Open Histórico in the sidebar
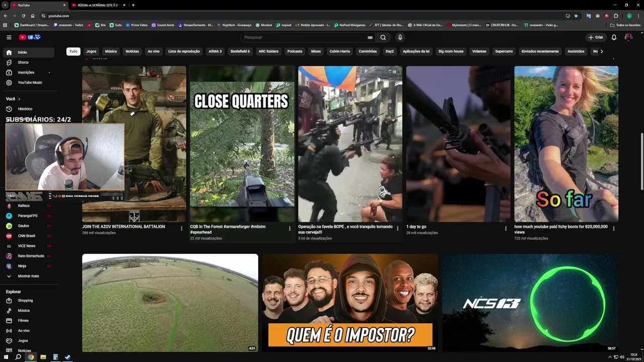644x362 pixels. coord(28,109)
